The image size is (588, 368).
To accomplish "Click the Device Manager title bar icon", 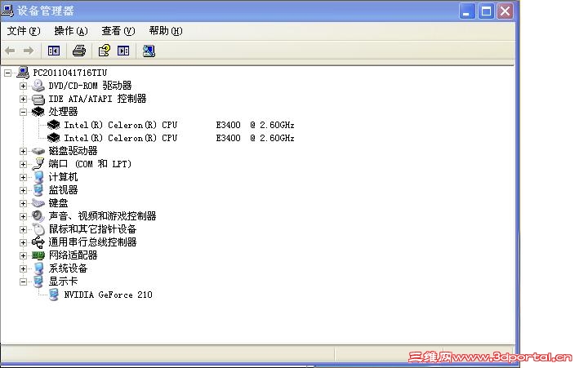I will (x=7, y=10).
